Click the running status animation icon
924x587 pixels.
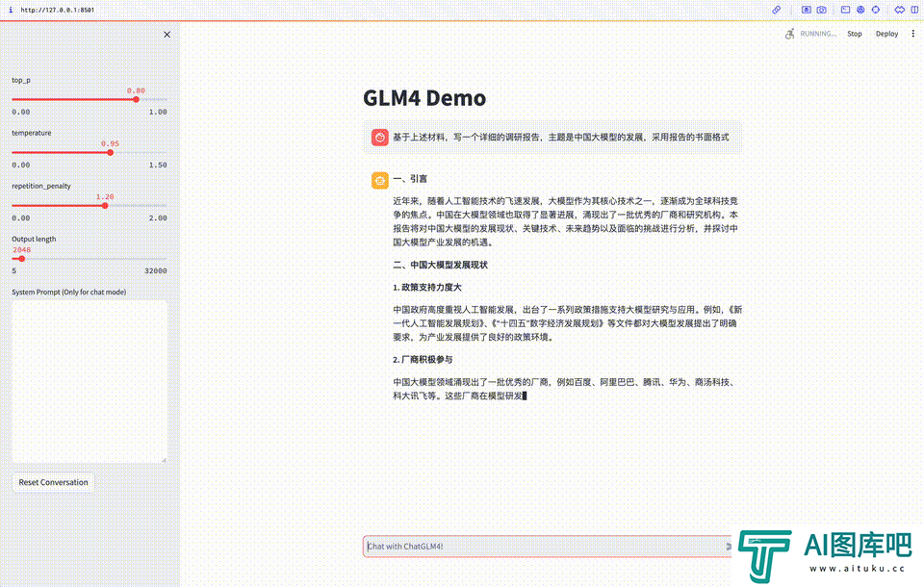pos(789,34)
